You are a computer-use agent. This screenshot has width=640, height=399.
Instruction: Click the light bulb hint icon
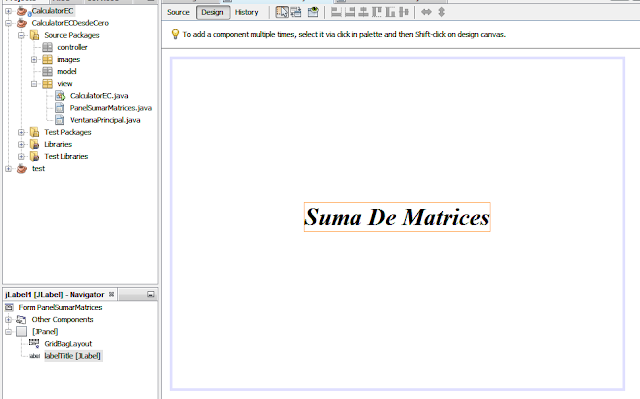(x=175, y=34)
